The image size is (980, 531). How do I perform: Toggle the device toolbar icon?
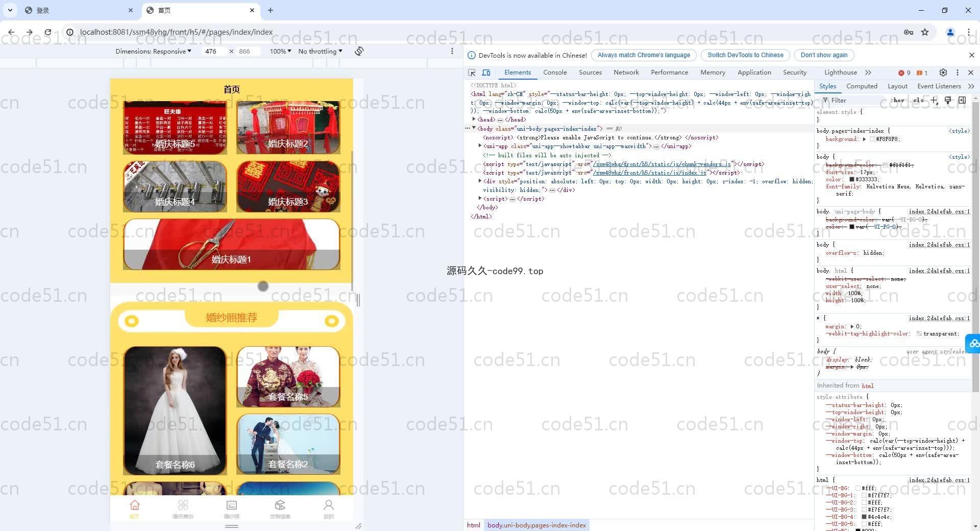(x=486, y=73)
